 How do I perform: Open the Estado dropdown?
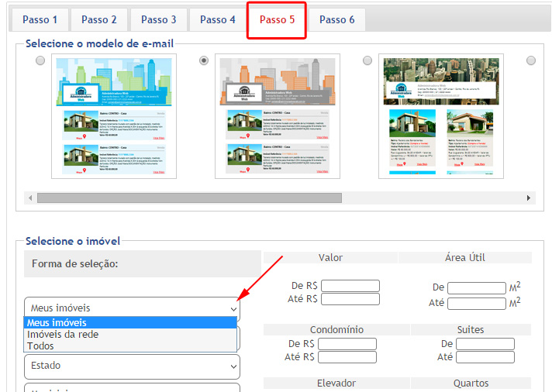(132, 366)
